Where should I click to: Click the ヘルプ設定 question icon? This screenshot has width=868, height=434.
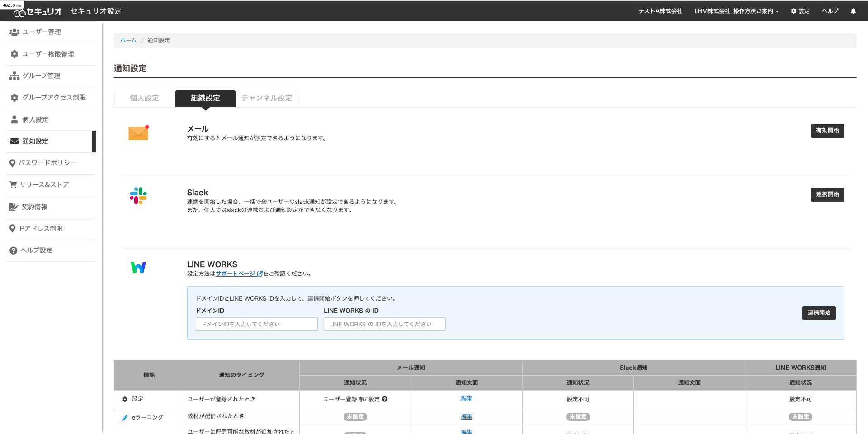click(x=14, y=250)
